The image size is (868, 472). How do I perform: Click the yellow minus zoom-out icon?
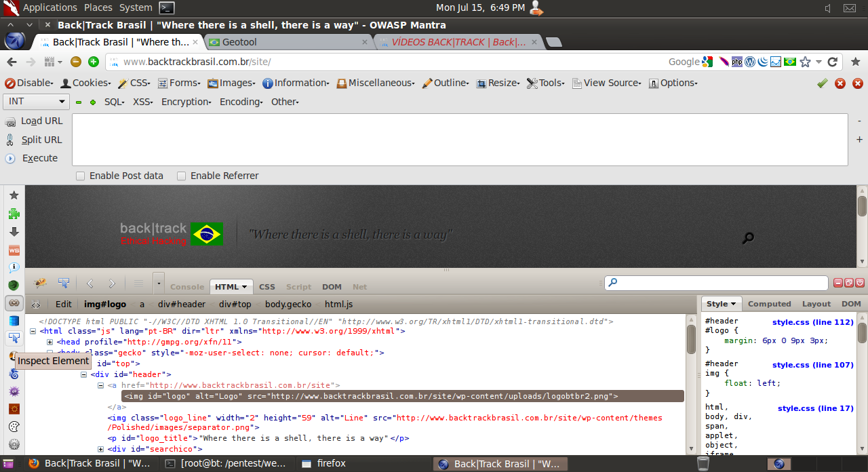[x=76, y=62]
